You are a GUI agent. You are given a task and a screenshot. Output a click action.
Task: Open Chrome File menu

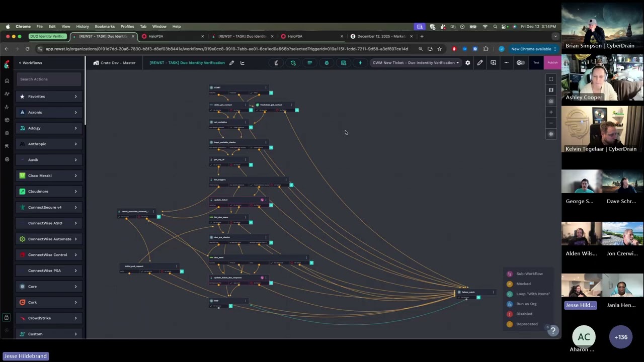39,26
